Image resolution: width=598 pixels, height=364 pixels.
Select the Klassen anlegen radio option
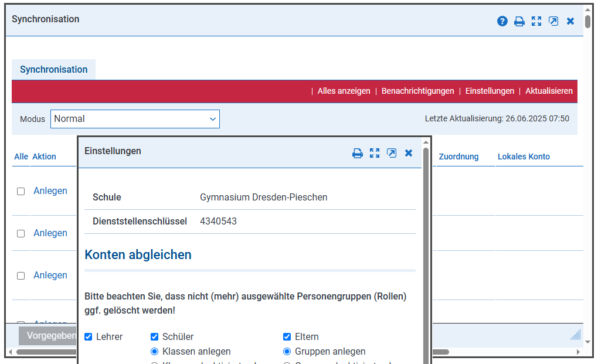coord(155,352)
